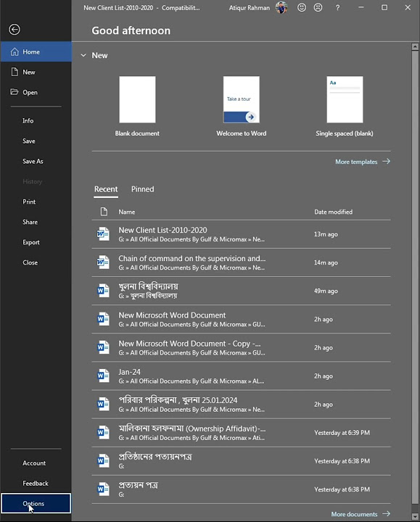Viewport: 420px width, 522px height.
Task: Click the document icon in Name column header
Action: [x=104, y=212]
